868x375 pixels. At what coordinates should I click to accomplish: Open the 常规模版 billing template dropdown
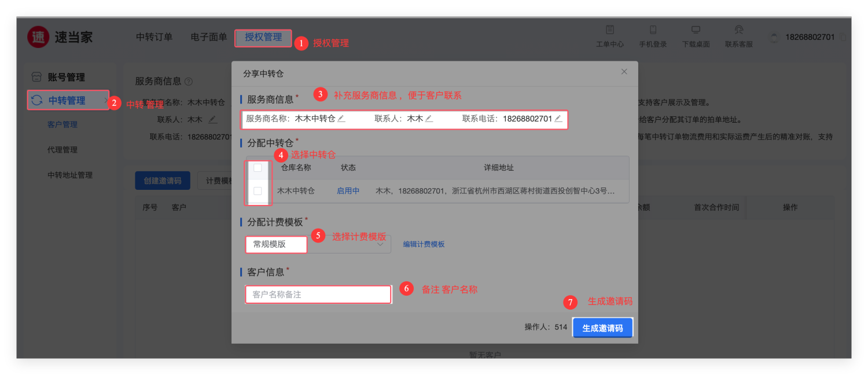pyautogui.click(x=318, y=244)
